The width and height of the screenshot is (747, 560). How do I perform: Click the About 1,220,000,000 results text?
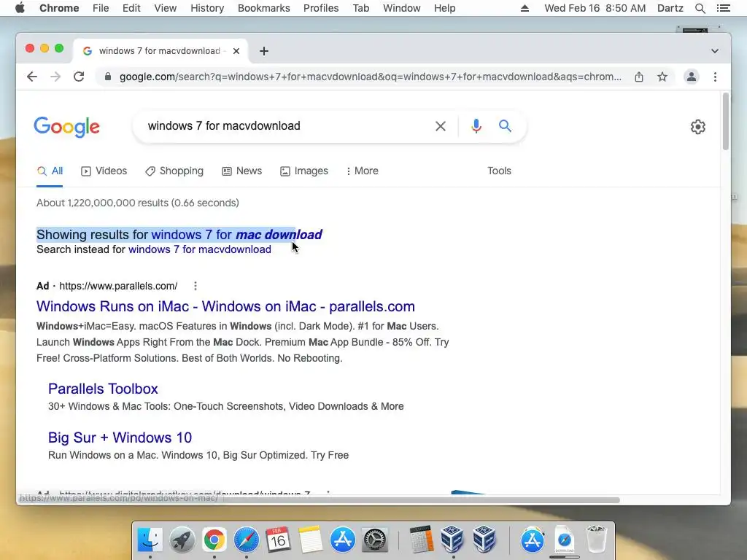click(x=138, y=203)
